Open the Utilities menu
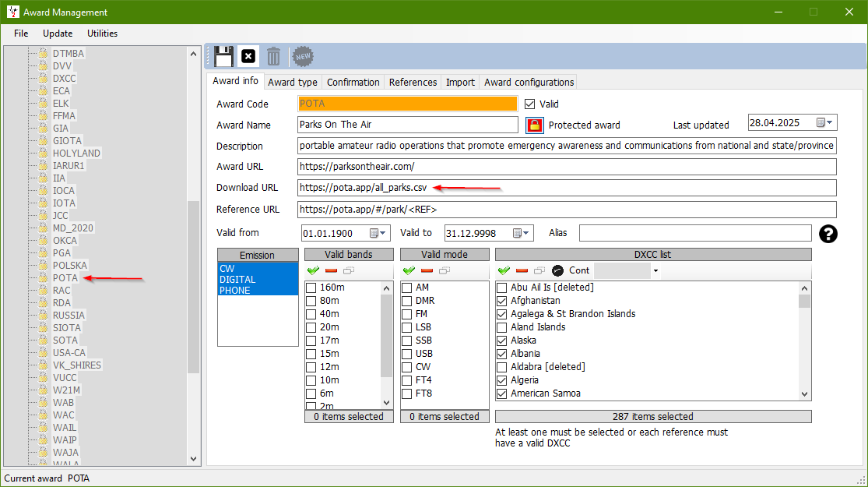Viewport: 868px width, 487px height. pos(103,34)
